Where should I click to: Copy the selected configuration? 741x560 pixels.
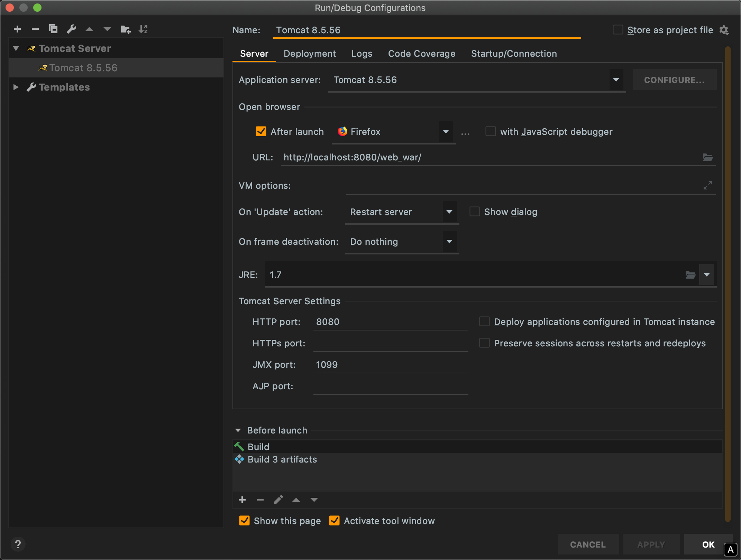tap(53, 29)
